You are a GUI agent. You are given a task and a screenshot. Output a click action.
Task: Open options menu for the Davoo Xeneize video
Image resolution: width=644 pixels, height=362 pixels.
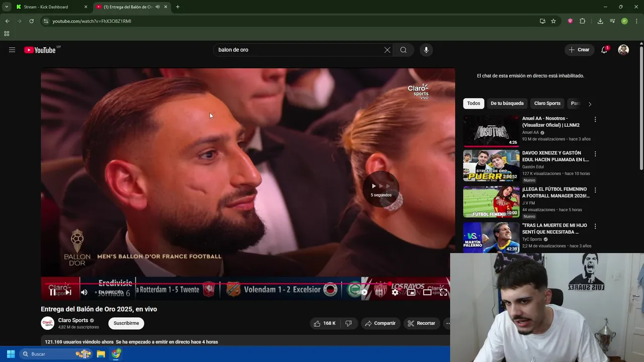(595, 154)
